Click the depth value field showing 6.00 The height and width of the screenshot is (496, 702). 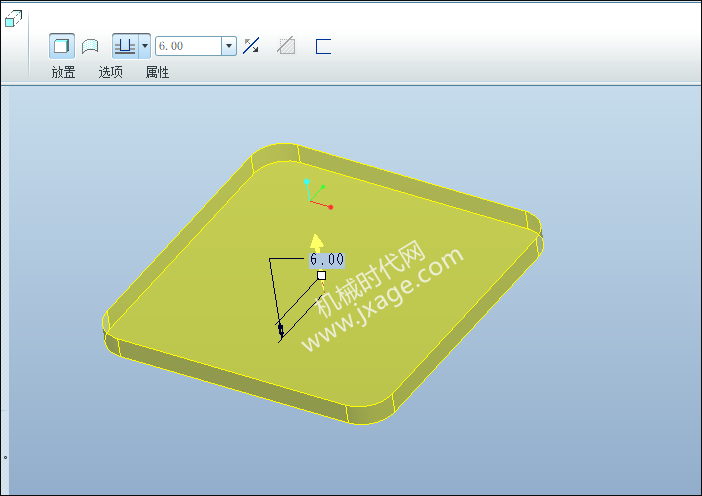[188, 46]
